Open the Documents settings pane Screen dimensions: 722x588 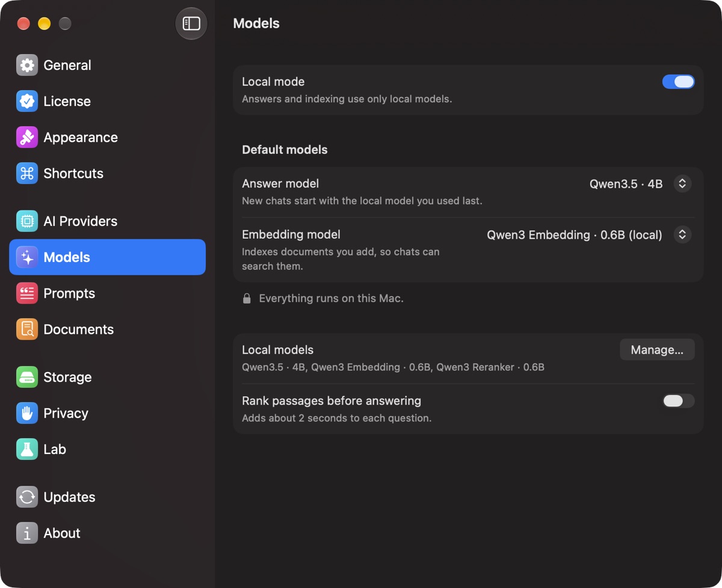click(107, 329)
